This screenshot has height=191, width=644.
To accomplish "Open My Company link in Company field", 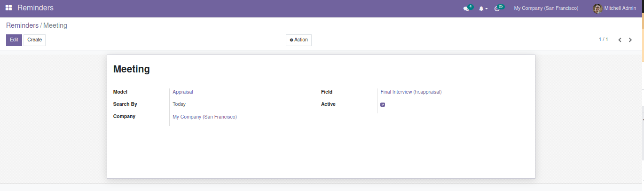I will coord(204,117).
